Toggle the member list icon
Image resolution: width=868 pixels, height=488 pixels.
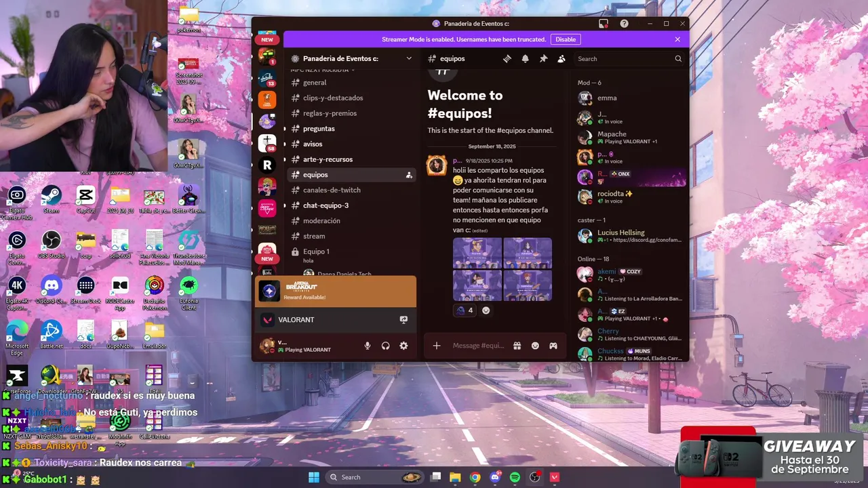coord(561,59)
